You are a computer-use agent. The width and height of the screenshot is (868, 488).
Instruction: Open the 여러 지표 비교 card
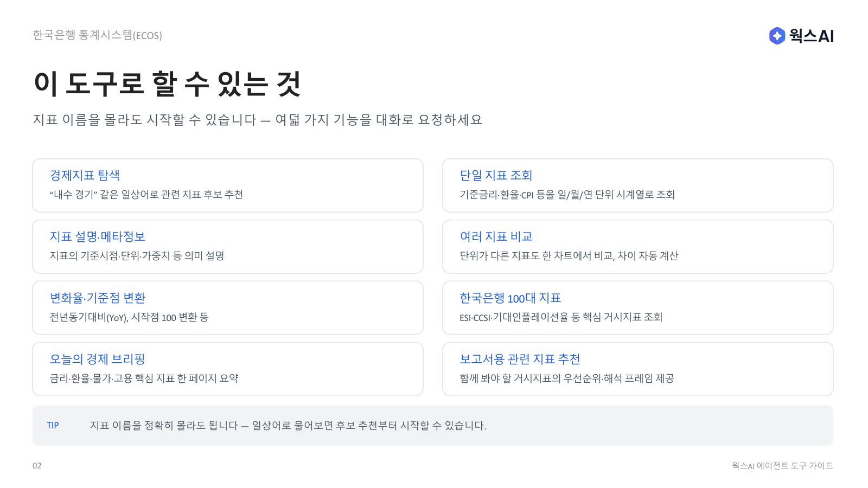[638, 247]
